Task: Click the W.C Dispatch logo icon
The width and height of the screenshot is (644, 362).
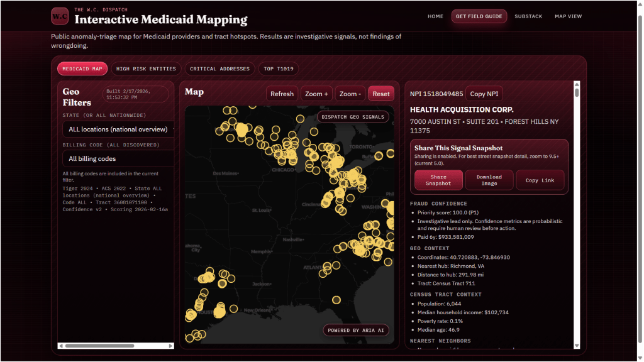Action: [60, 16]
